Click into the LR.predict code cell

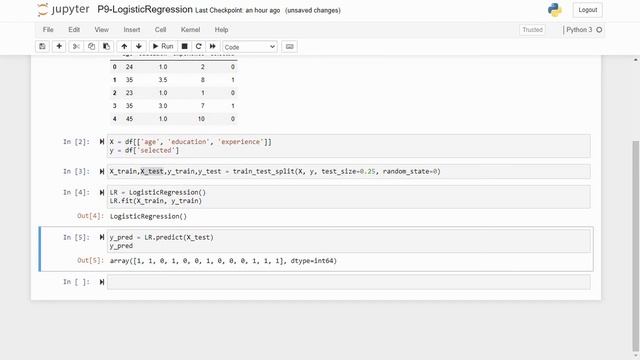tap(349, 242)
